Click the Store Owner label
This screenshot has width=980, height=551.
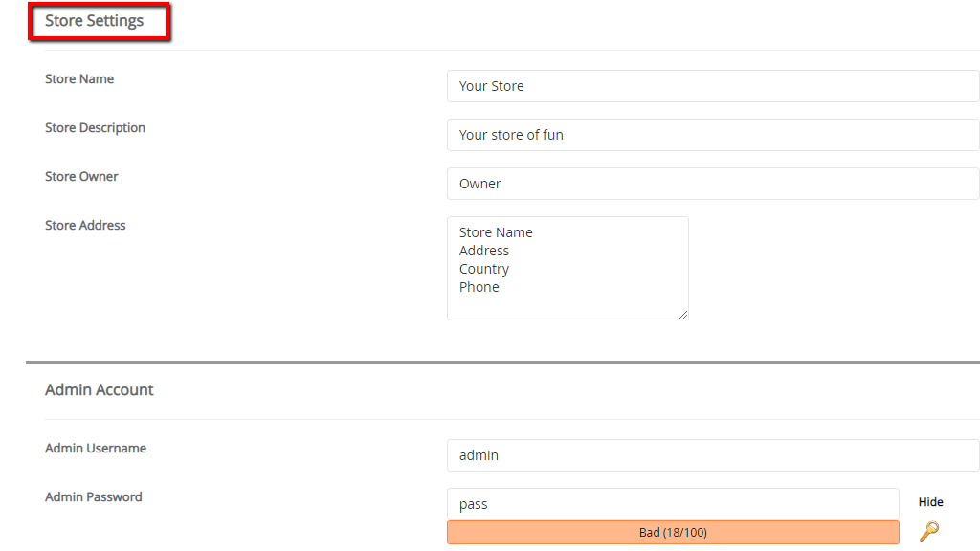[81, 176]
